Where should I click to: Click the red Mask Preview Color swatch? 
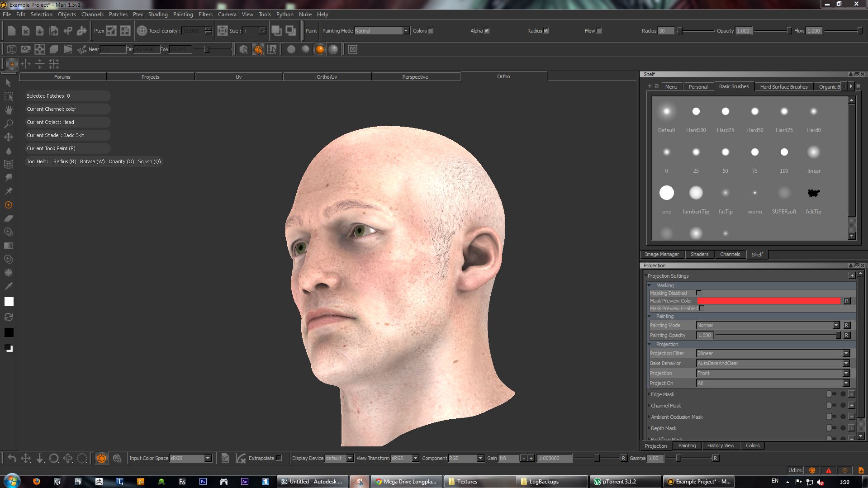tap(768, 301)
